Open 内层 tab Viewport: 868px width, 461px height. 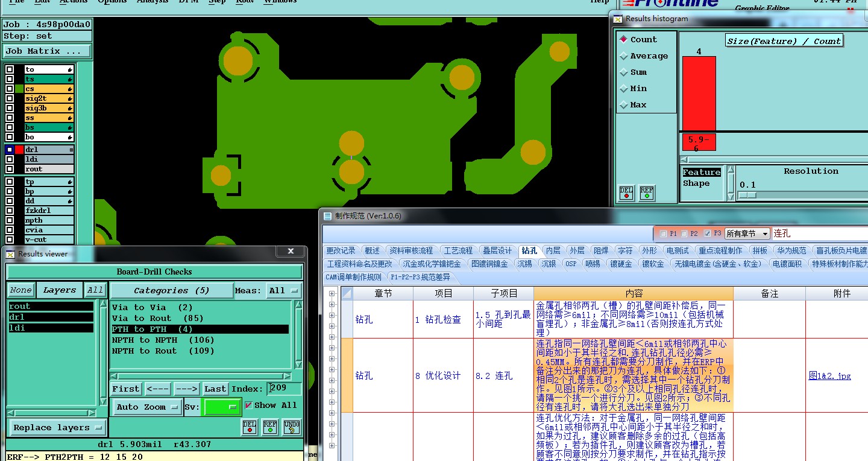pos(553,250)
